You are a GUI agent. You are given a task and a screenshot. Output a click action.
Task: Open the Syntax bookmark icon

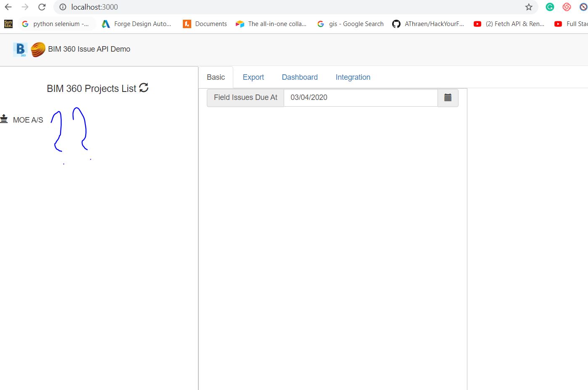[8, 24]
